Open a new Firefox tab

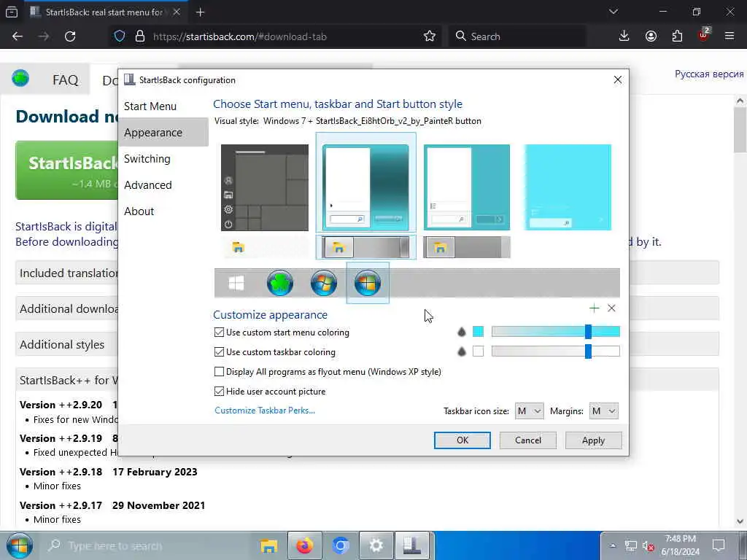[x=200, y=12]
